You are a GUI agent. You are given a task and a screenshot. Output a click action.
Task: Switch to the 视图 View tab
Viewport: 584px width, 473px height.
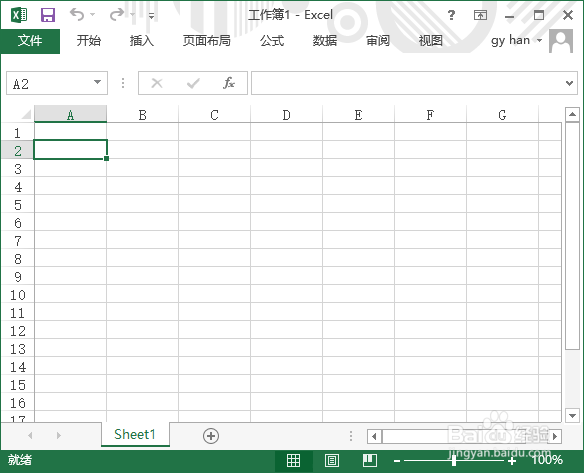pos(431,41)
